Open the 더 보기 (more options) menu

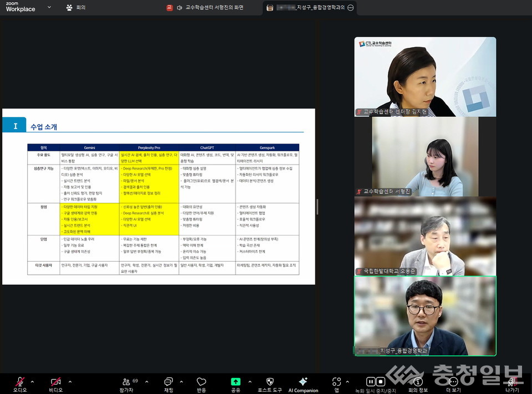(x=453, y=382)
